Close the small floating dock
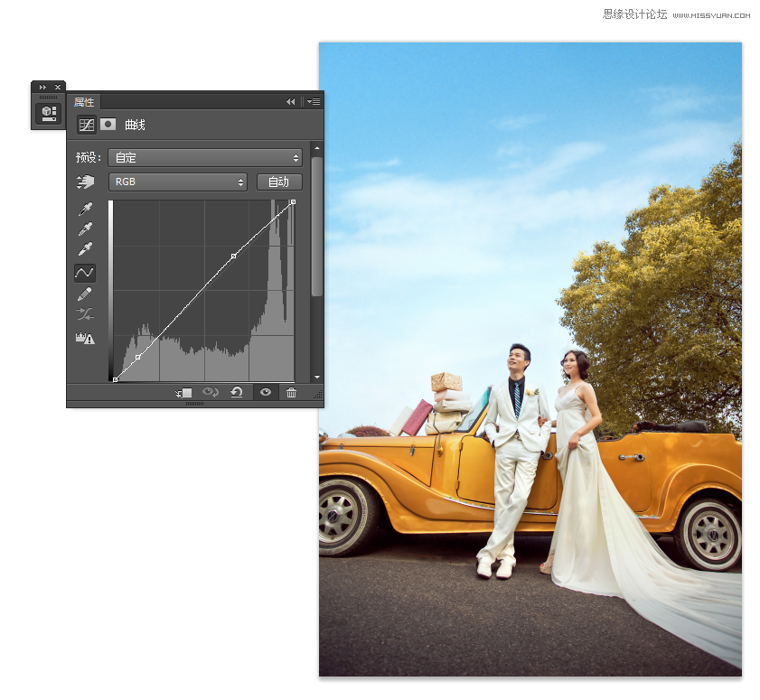 [58, 88]
